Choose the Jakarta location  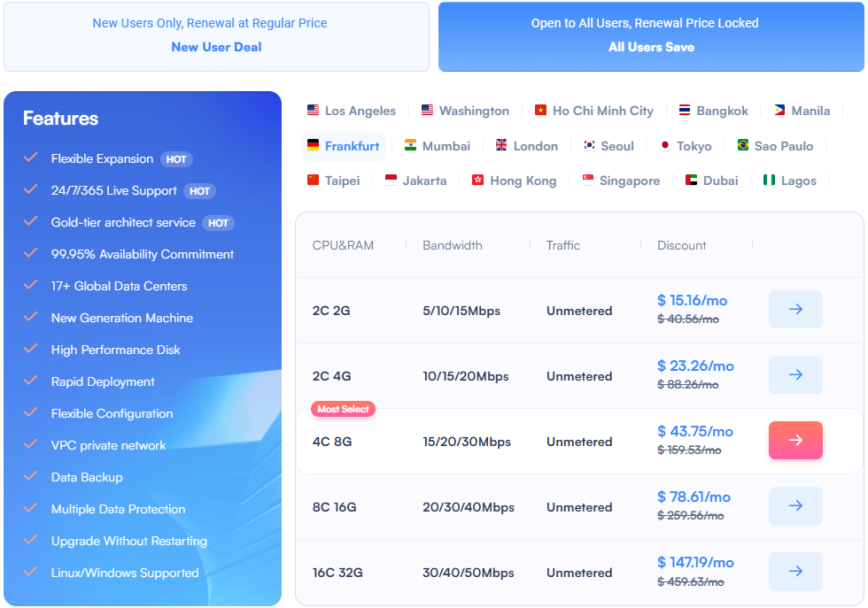(x=415, y=181)
